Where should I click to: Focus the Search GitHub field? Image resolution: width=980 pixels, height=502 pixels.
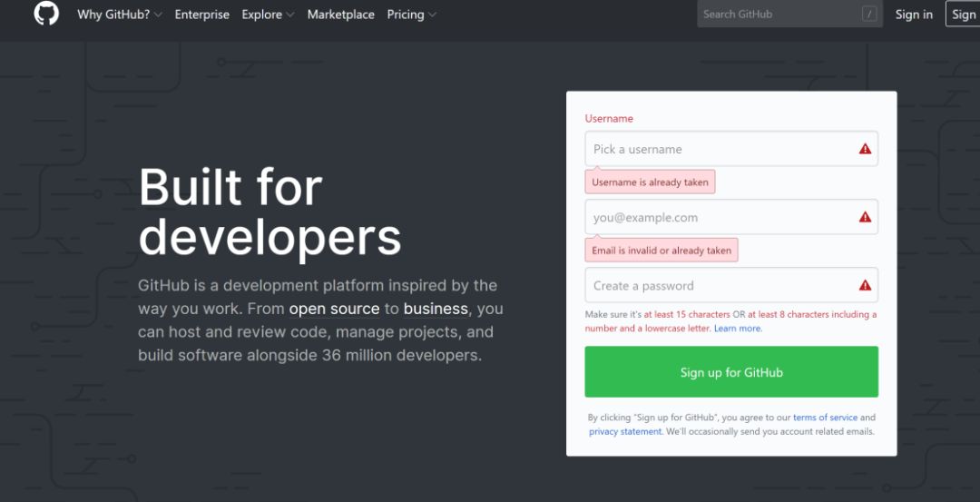(x=789, y=14)
